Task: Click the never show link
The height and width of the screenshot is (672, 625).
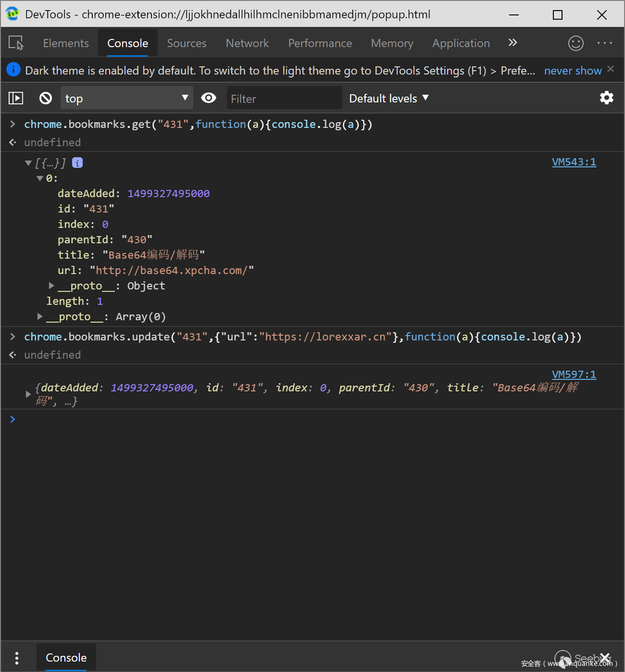Action: [572, 71]
